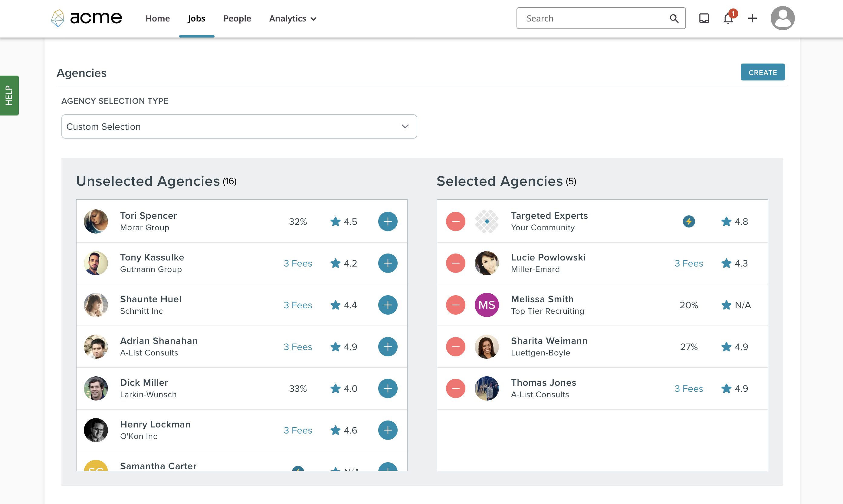
Task: Go to the Home tab
Action: (158, 18)
